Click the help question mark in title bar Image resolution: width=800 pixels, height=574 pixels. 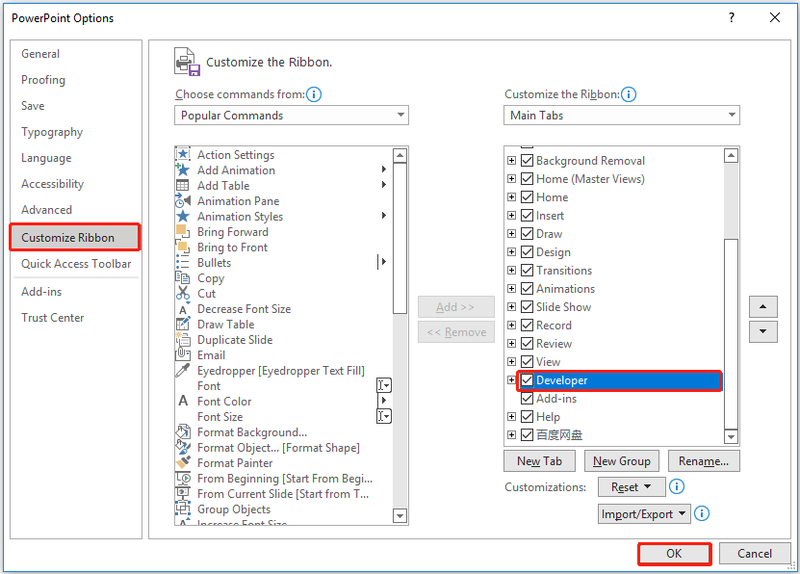731,18
